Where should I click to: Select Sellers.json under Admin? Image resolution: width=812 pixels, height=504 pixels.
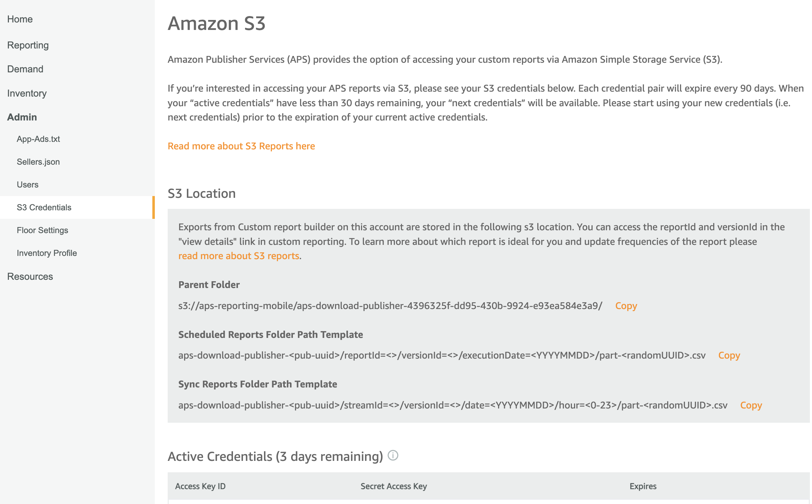coord(38,162)
